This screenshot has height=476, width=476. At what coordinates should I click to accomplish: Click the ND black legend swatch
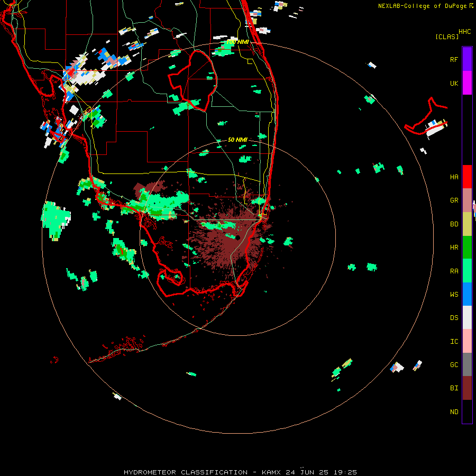pos(467,411)
